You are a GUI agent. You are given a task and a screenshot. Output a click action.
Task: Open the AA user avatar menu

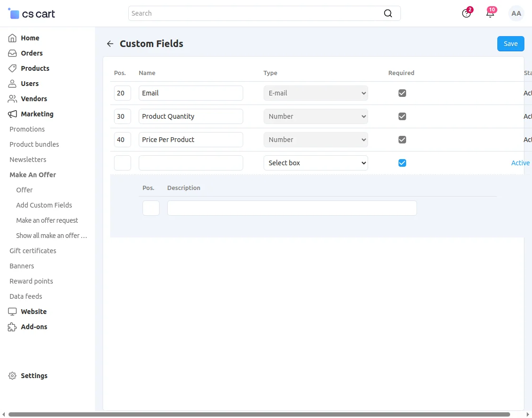click(516, 13)
